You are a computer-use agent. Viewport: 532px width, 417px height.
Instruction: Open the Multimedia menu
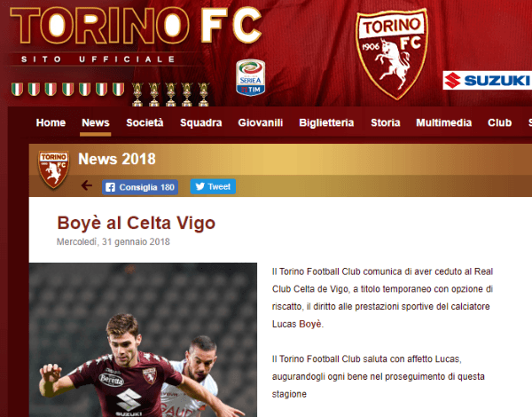(444, 122)
